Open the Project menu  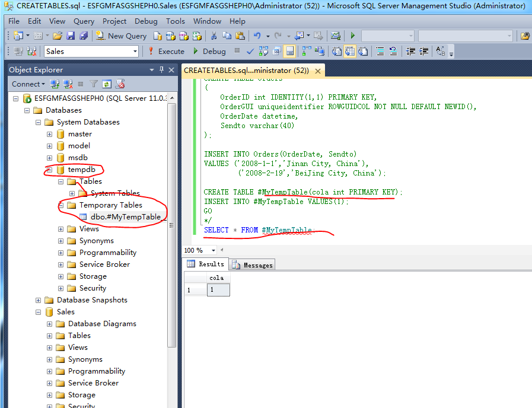pos(114,21)
